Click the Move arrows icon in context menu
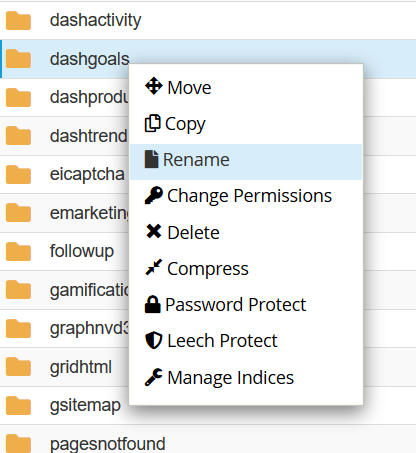 pos(154,86)
